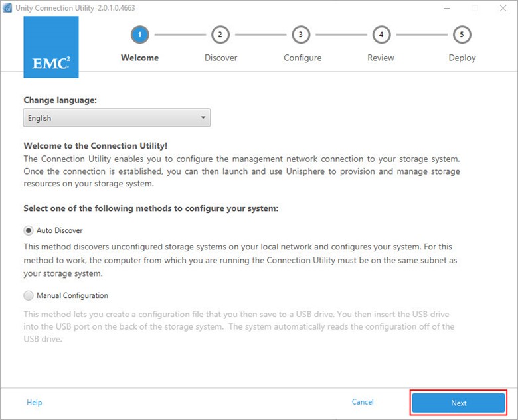Minimize the Connection Utility window
Screen dimensions: 518x420
click(x=447, y=8)
